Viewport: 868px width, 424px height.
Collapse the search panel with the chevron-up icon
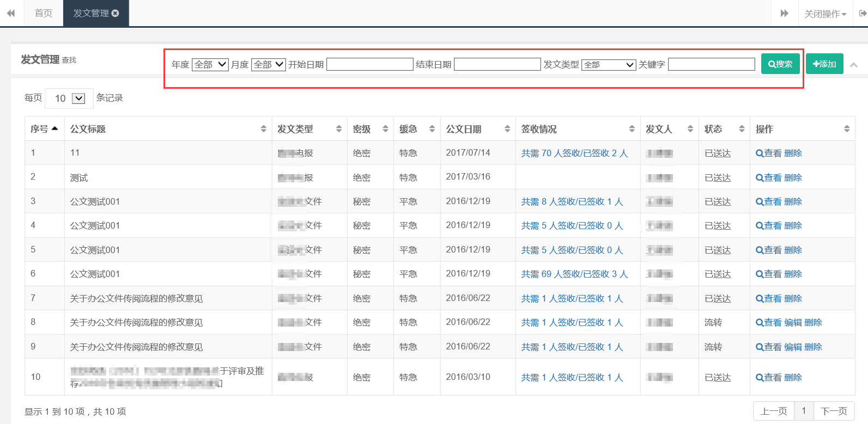point(854,65)
